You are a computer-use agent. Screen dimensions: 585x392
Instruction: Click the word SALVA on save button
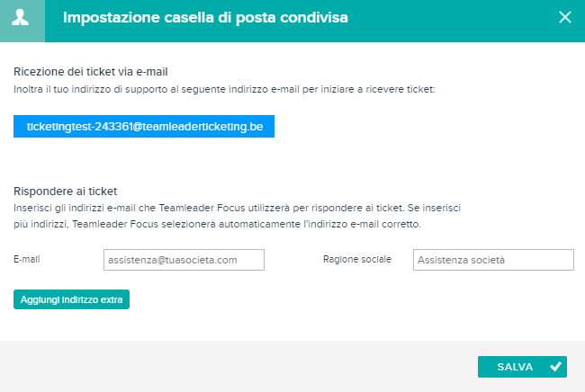click(x=515, y=367)
